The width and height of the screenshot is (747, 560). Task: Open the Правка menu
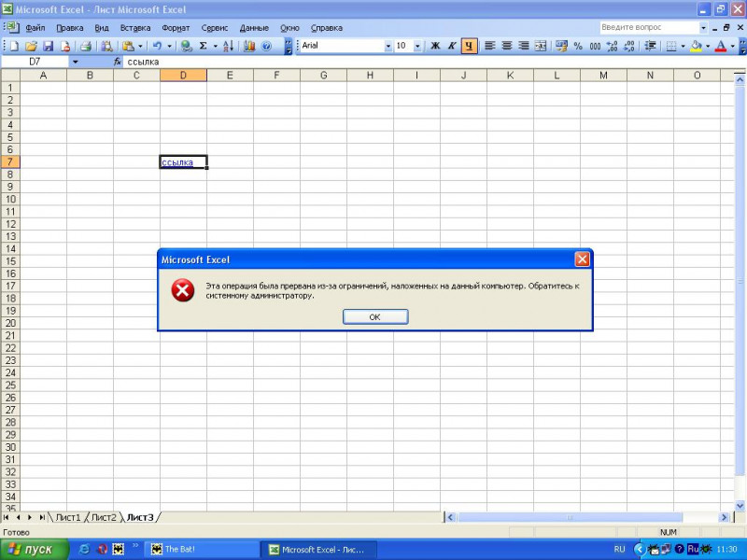tap(69, 28)
